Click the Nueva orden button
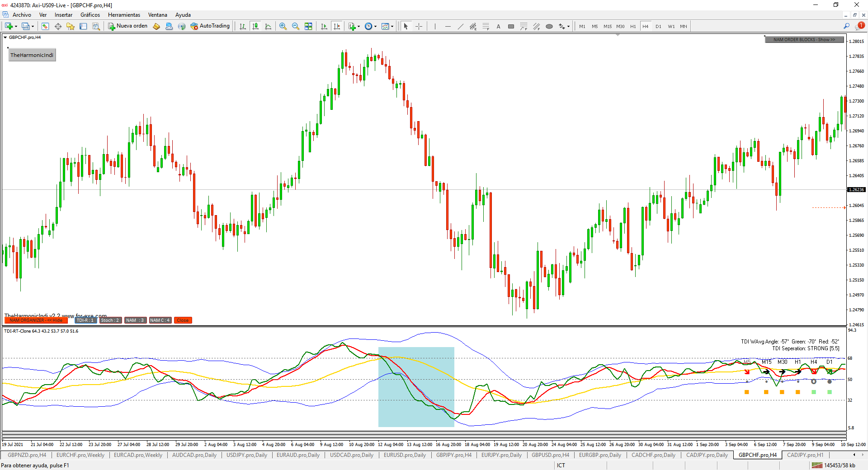 tap(128, 26)
